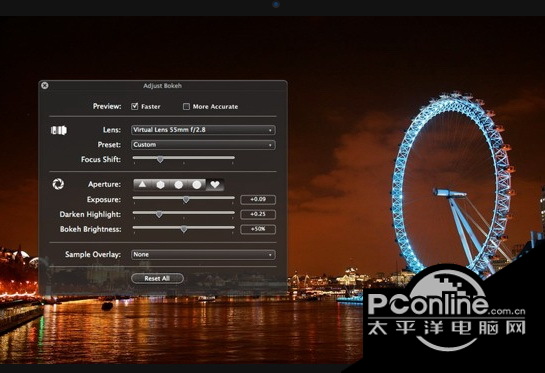The height and width of the screenshot is (373, 545).
Task: Click the Bokeh Brightness slider handle
Action: [x=184, y=229]
